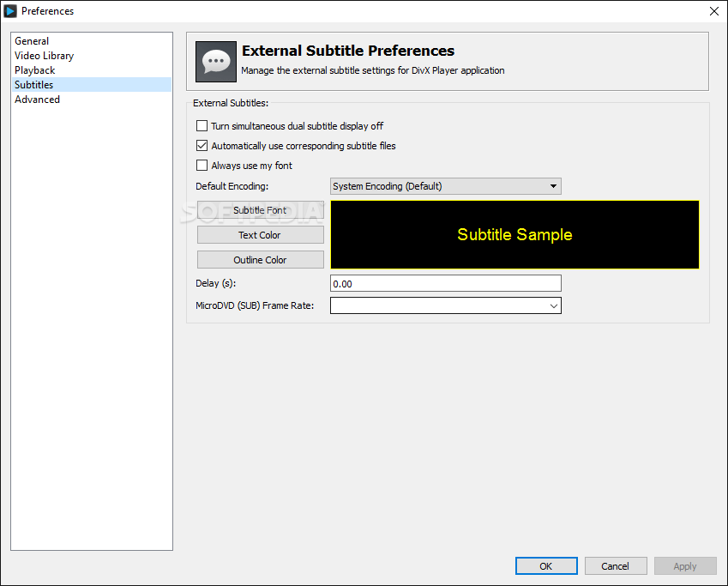Click the System Encoding dropdown arrow
Viewport: 728px width, 586px height.
(x=553, y=186)
